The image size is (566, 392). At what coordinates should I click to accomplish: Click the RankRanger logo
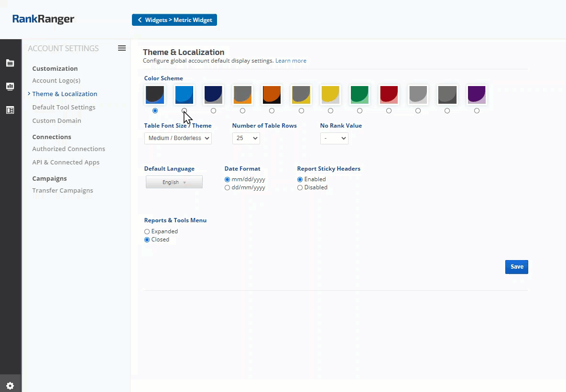click(x=44, y=20)
